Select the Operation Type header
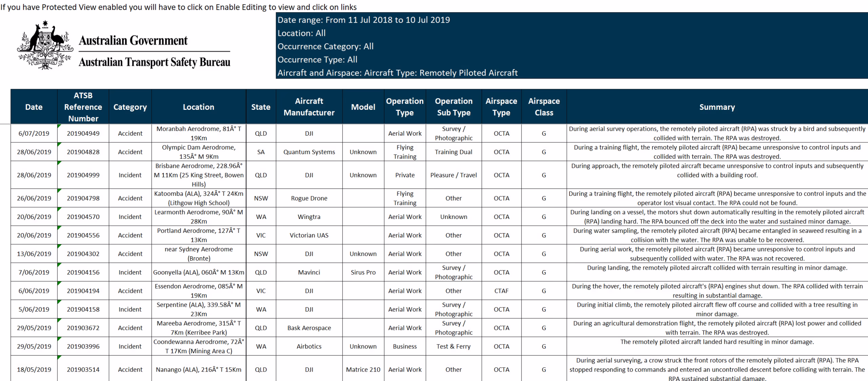This screenshot has width=868, height=381. click(x=405, y=107)
